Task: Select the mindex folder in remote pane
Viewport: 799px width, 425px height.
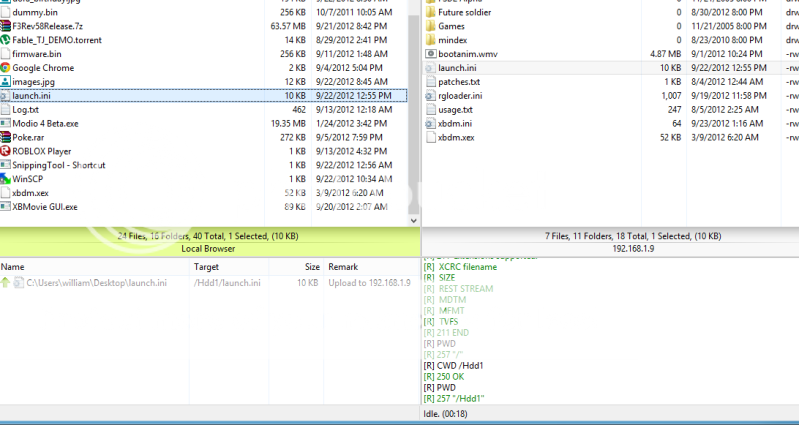Action: (453, 40)
